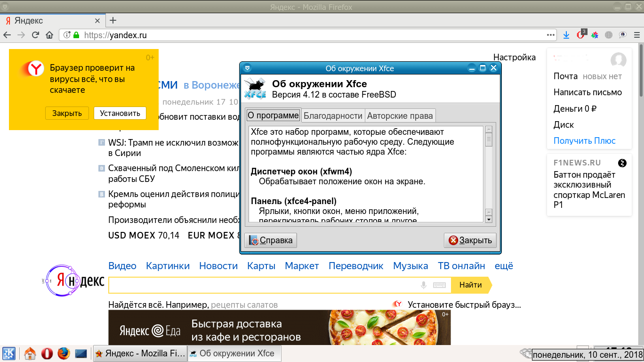This screenshot has width=644, height=362.
Task: Open the Firefox home page button
Action: click(x=49, y=35)
